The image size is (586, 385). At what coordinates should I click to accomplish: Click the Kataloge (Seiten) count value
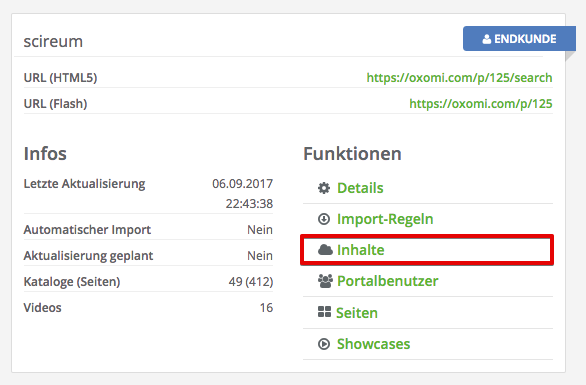click(x=251, y=281)
